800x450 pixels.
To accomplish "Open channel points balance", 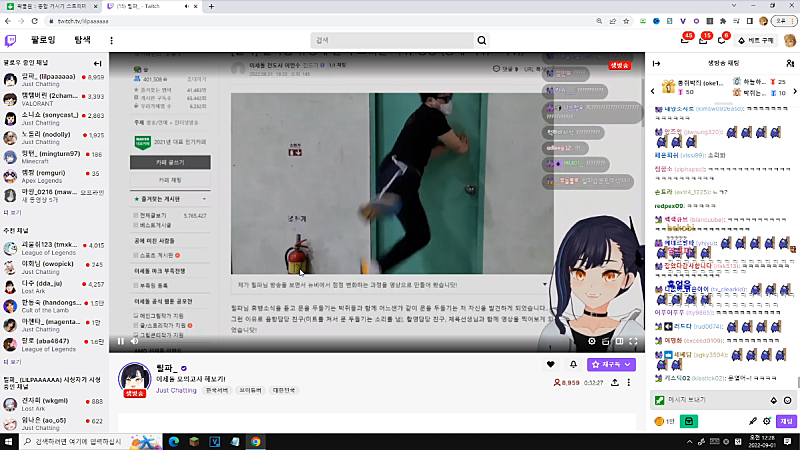I will [x=664, y=421].
